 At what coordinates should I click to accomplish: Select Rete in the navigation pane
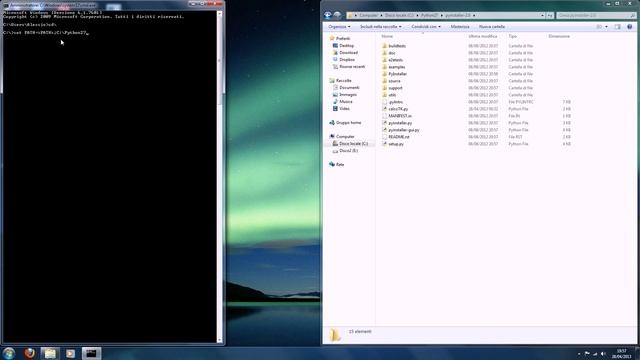[340, 164]
